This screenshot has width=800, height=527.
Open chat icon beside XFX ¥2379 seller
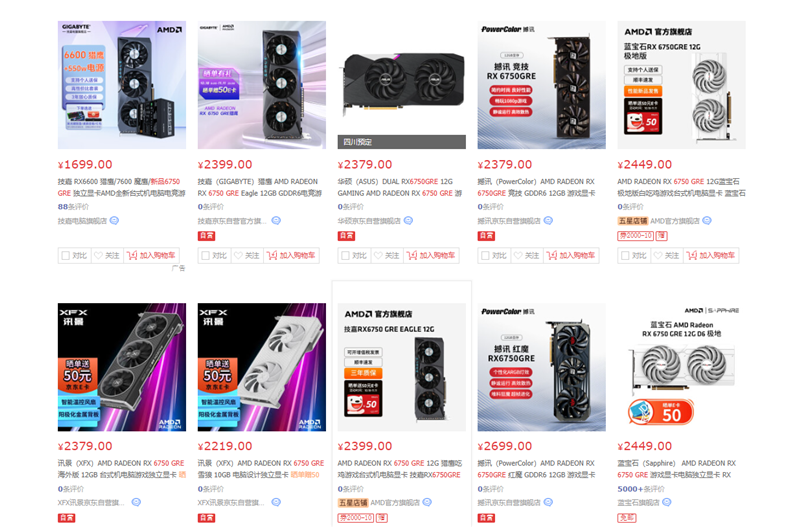[x=136, y=502]
